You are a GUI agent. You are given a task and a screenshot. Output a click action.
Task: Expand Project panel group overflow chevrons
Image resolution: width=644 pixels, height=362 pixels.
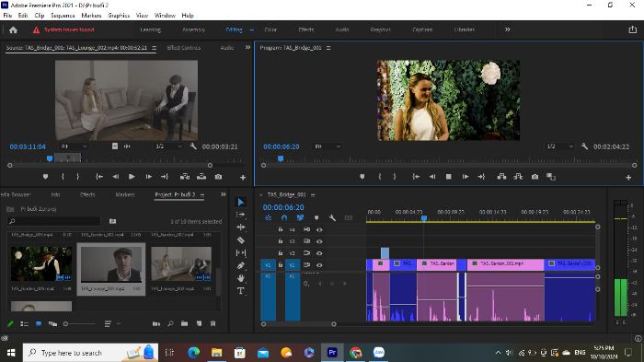coord(223,194)
